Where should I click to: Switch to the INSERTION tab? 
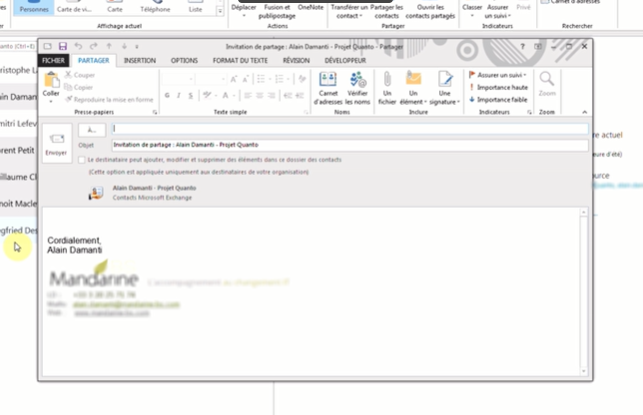click(140, 61)
